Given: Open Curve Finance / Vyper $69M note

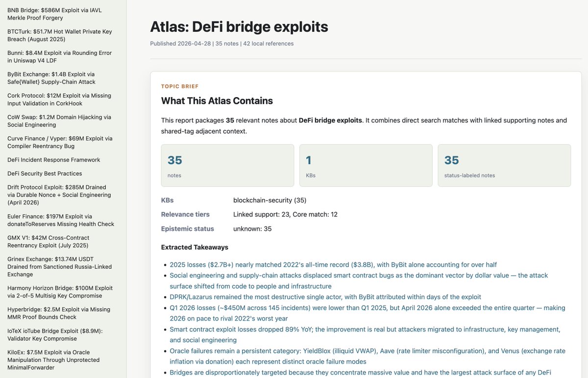Looking at the screenshot, I should pos(60,143).
